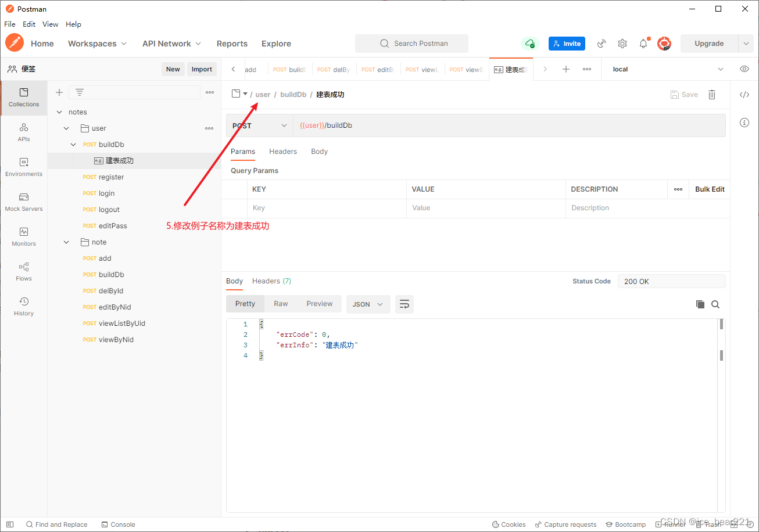Click the filter icon in the collections search

click(x=80, y=92)
